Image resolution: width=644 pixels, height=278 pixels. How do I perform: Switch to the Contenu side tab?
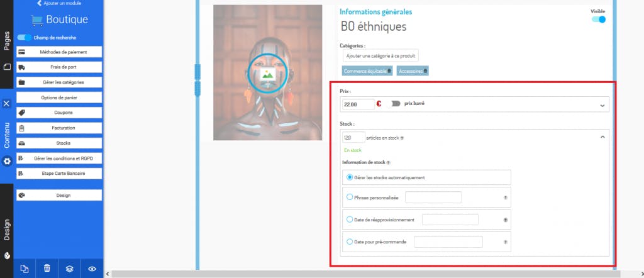[x=6, y=135]
